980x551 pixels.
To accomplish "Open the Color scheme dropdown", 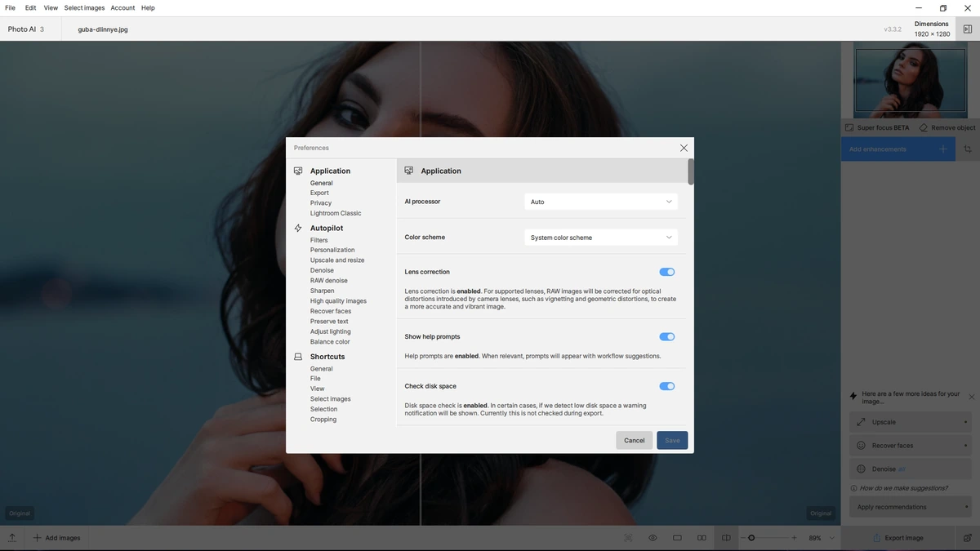I will (601, 238).
